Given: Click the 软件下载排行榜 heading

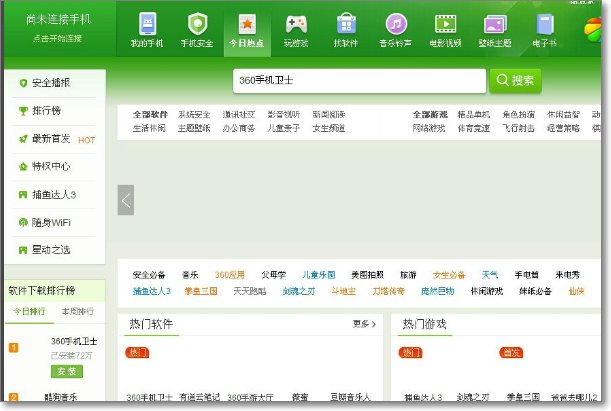Looking at the screenshot, I should 42,291.
